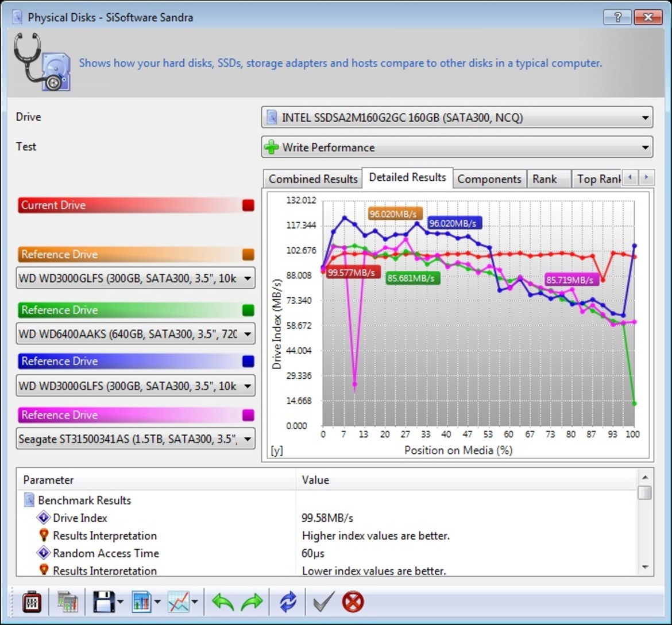Click the blue Reference Drive label bar
Viewport: 672px width, 625px height.
(129, 361)
